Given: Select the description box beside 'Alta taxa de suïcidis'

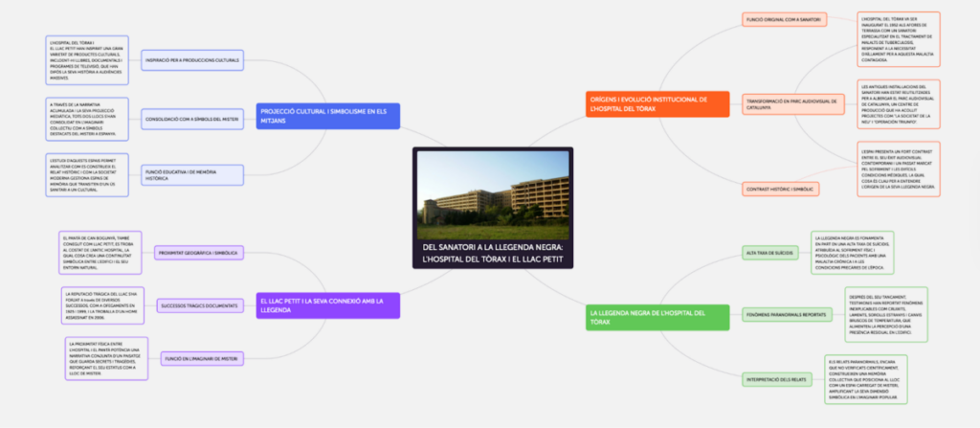Looking at the screenshot, I should coord(851,253).
